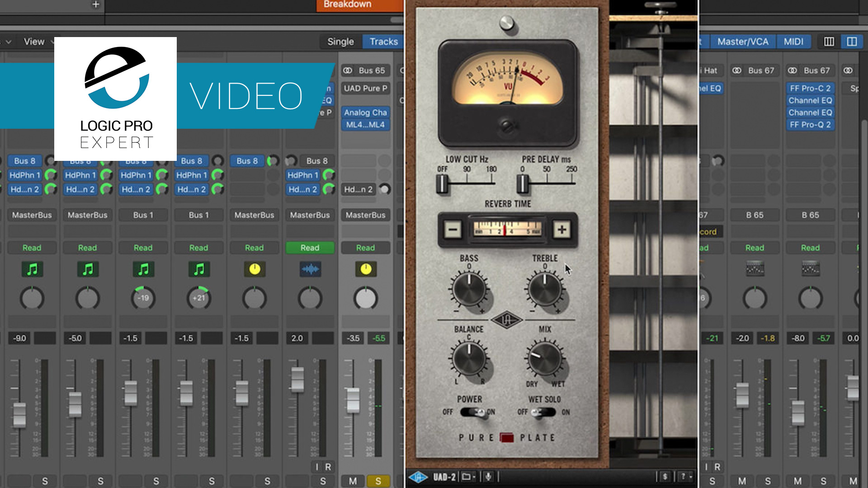Click the music note icon on the -19 pan channel
This screenshot has height=488, width=868.
click(143, 269)
